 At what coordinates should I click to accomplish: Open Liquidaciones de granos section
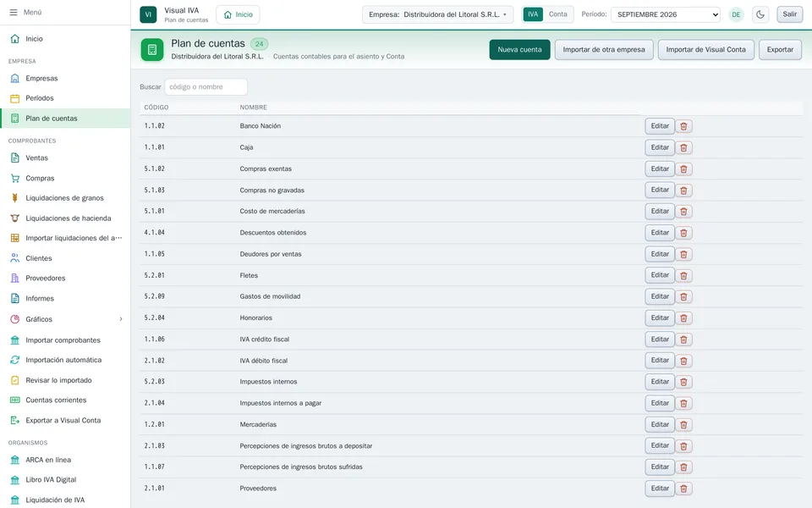65,198
